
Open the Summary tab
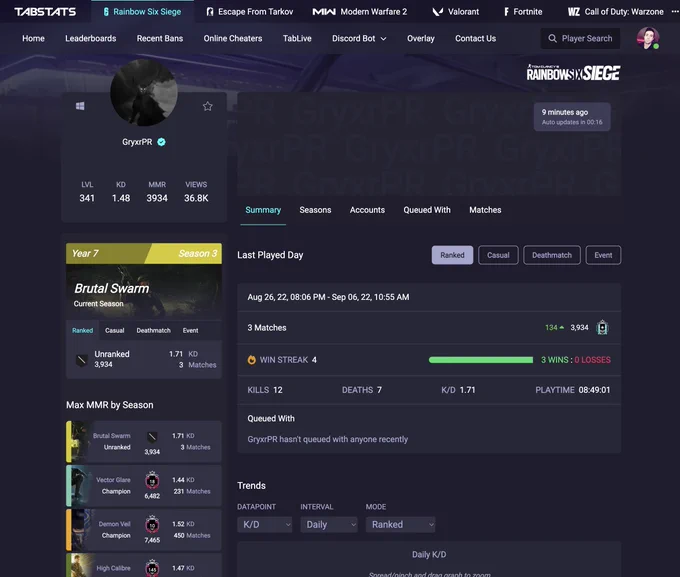tap(263, 210)
